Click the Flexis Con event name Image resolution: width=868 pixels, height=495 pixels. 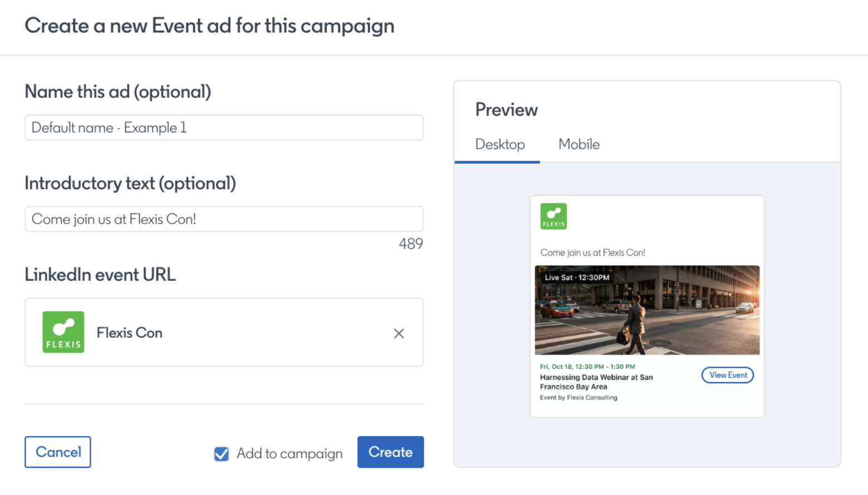(130, 333)
